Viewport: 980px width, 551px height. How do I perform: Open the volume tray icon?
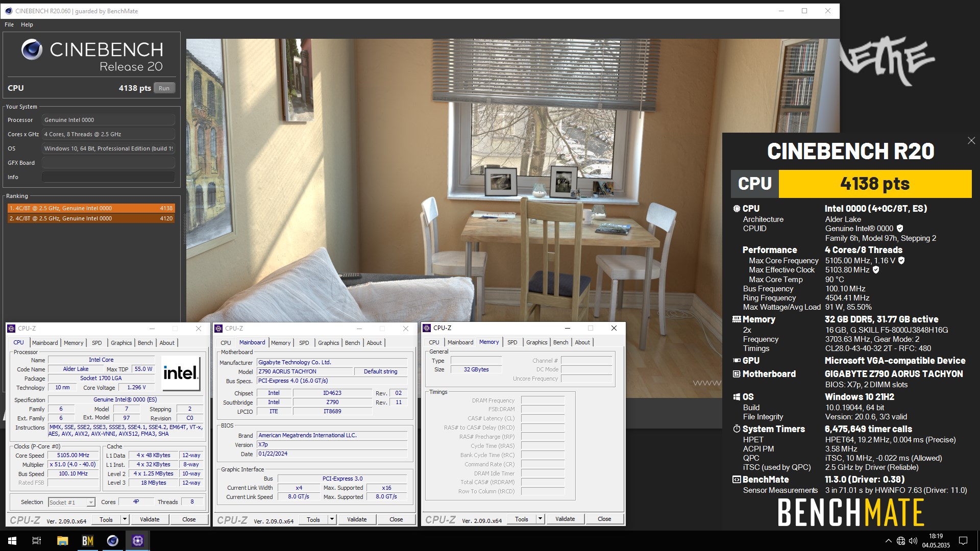coord(913,541)
